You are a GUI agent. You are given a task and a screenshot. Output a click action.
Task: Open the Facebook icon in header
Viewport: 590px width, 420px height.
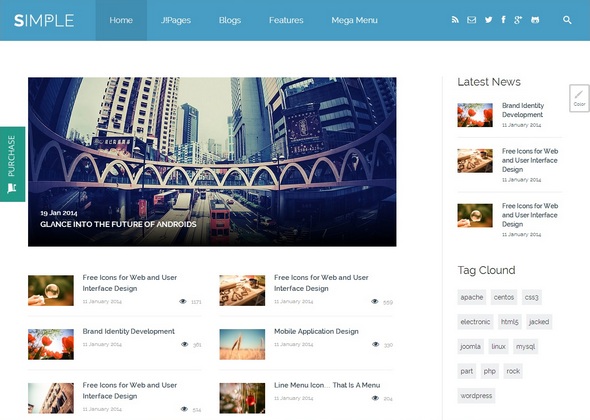(x=503, y=20)
